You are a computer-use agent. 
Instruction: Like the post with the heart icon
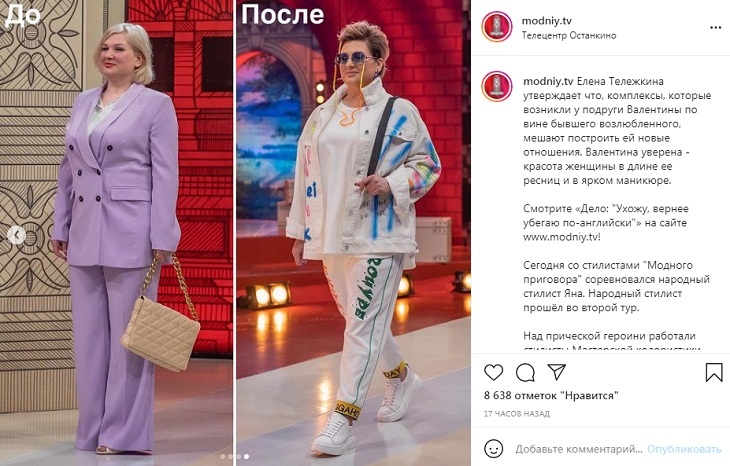[x=493, y=372]
